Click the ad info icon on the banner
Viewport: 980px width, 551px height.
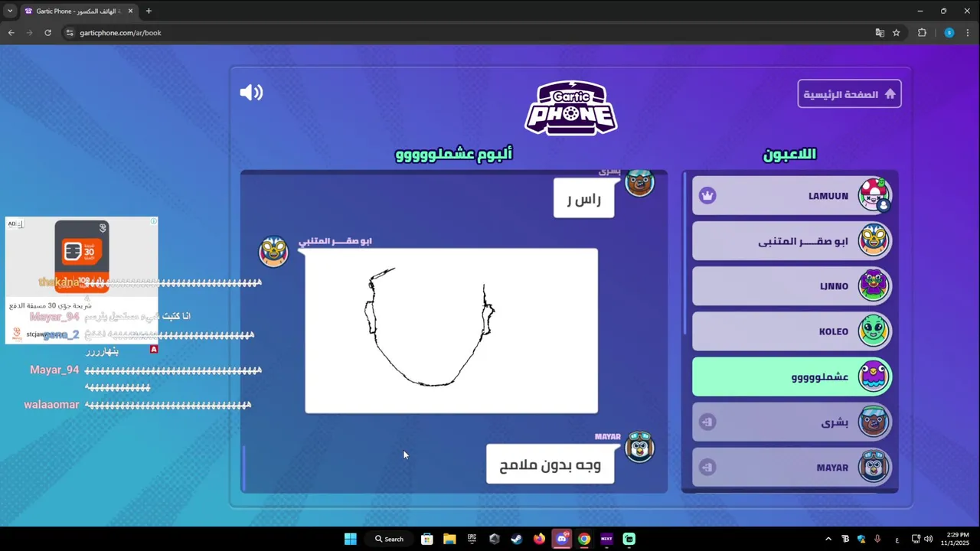point(154,222)
